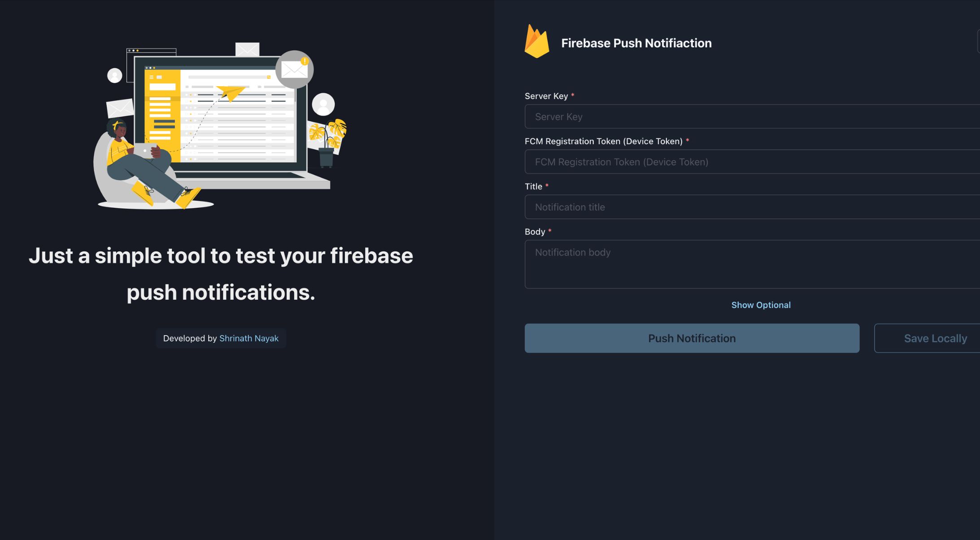Focus the FCM Registration Token input
Viewport: 980px width, 540px height.
[x=752, y=162]
